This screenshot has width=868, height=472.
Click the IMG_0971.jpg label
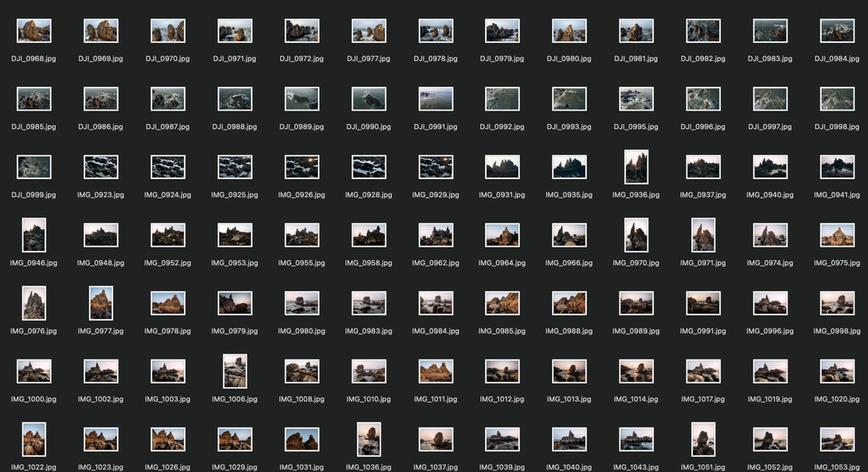click(x=703, y=263)
